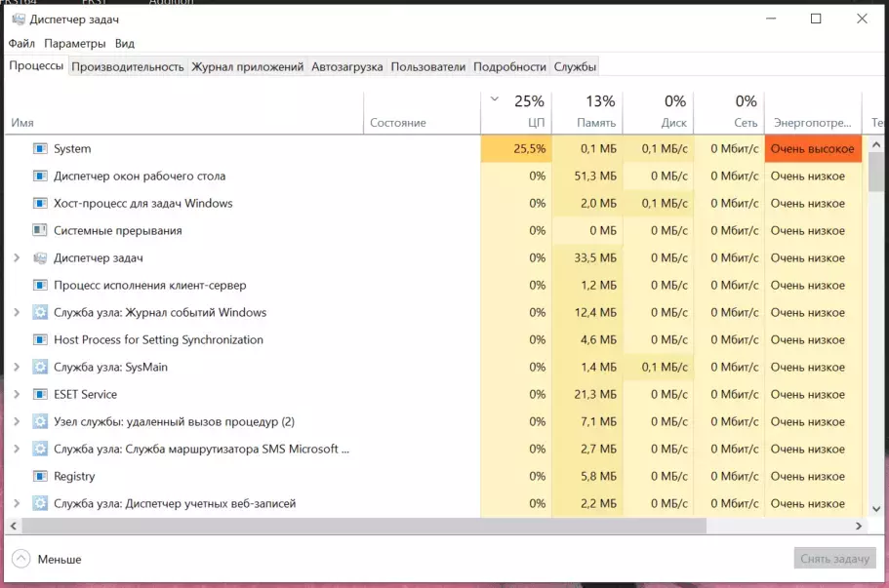
Task: Click the 33,5 МБ memory value
Action: (x=595, y=257)
